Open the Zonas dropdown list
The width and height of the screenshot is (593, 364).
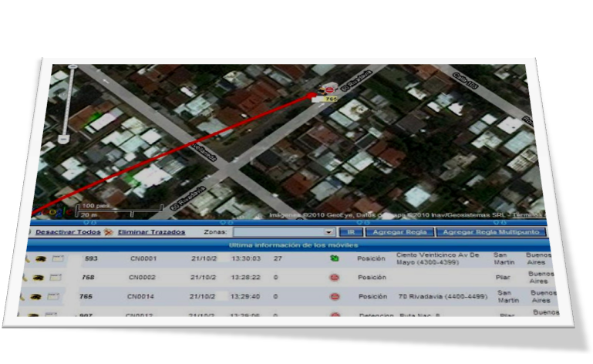329,232
